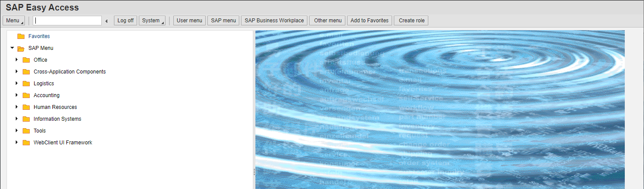Click the splitter handle between panels
This screenshot has height=189, width=644.
tap(254, 172)
